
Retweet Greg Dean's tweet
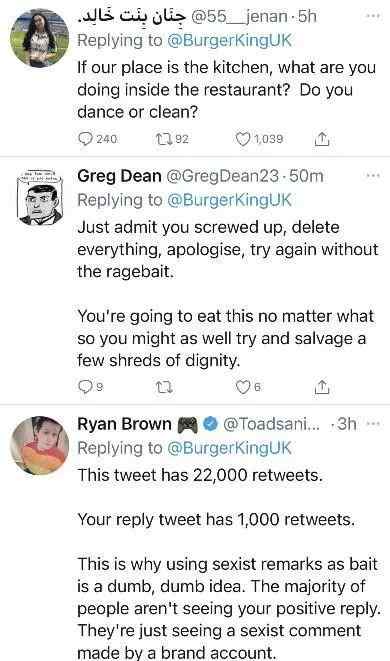pos(164,386)
